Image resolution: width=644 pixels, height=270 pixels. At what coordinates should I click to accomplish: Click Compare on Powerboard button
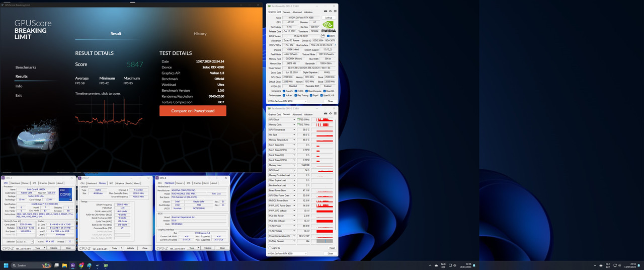point(193,111)
